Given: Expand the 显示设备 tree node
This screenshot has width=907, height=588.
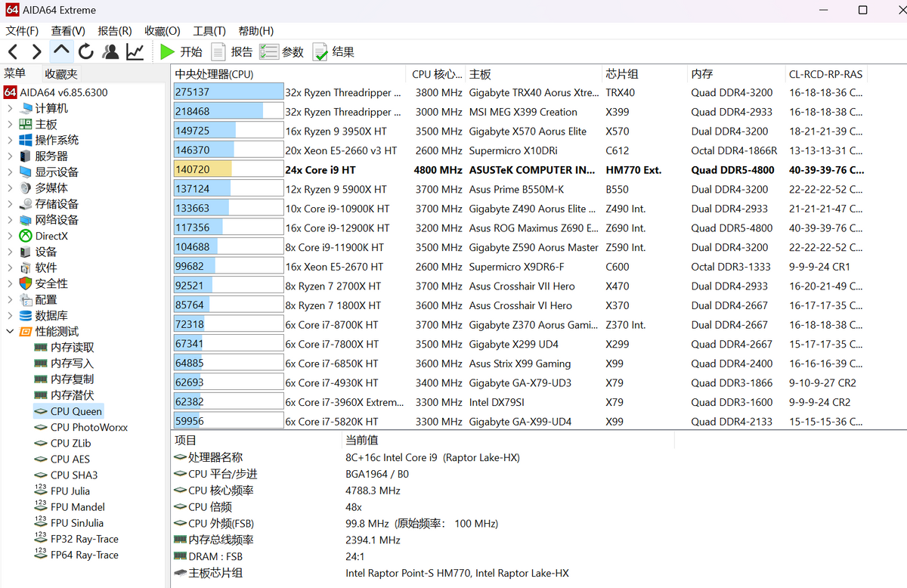Looking at the screenshot, I should click(9, 172).
